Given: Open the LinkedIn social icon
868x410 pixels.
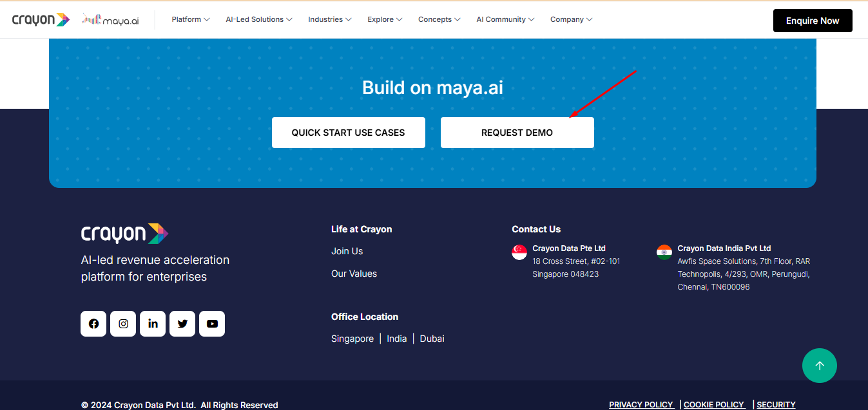Looking at the screenshot, I should (153, 324).
